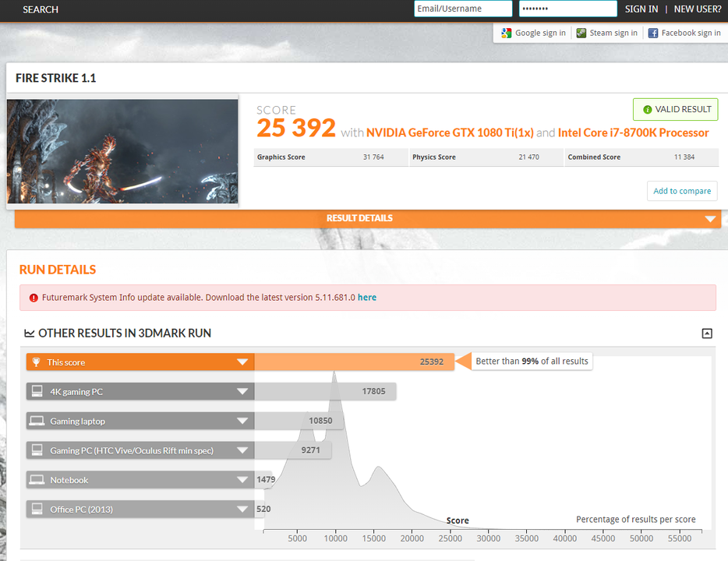This screenshot has width=728, height=561.
Task: Click the main score 25 392
Action: pos(295,129)
